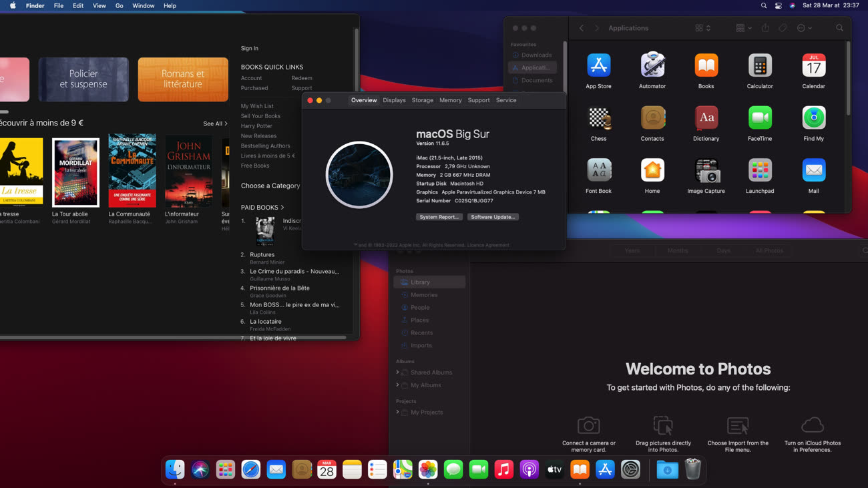Viewport: 868px width, 488px height.
Task: Open L'informateur book cover
Action: pyautogui.click(x=188, y=172)
